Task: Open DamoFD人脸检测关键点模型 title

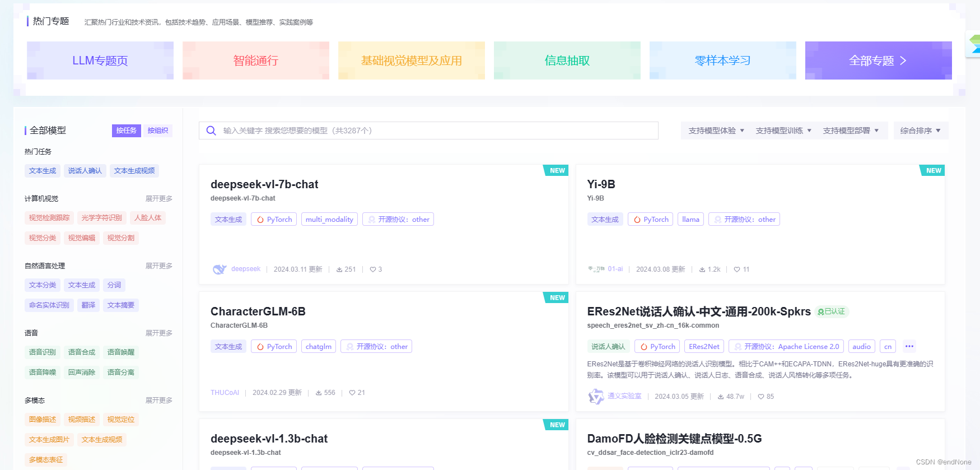Action: click(x=674, y=439)
